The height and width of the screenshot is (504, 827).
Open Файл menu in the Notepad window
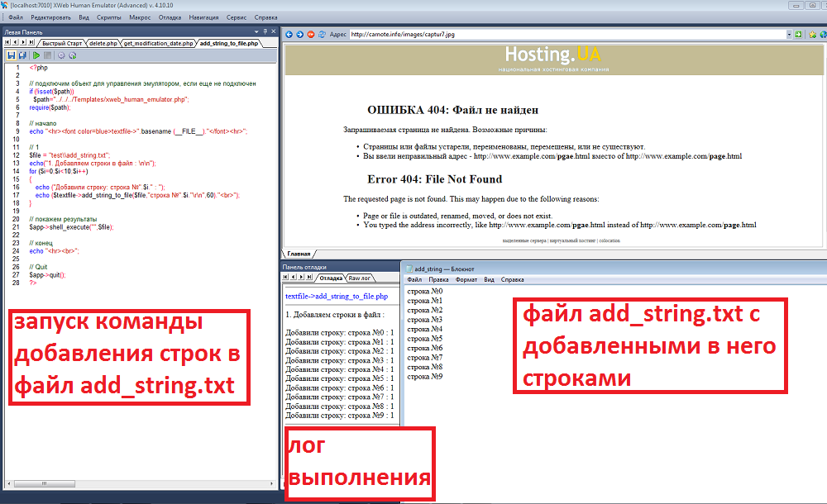414,279
